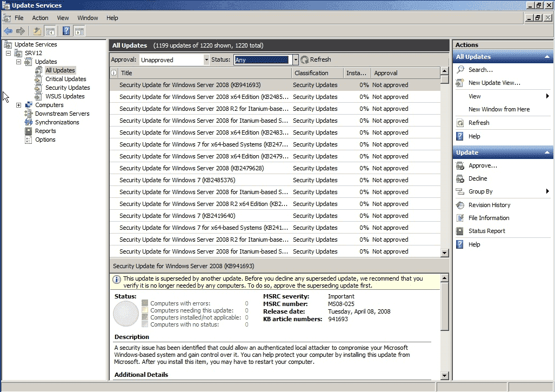Select the update row KB941693
555x392 pixels.
[275, 85]
